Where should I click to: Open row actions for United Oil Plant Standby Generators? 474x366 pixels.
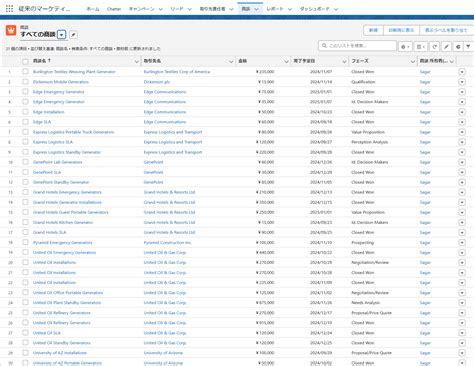pyautogui.click(x=462, y=303)
